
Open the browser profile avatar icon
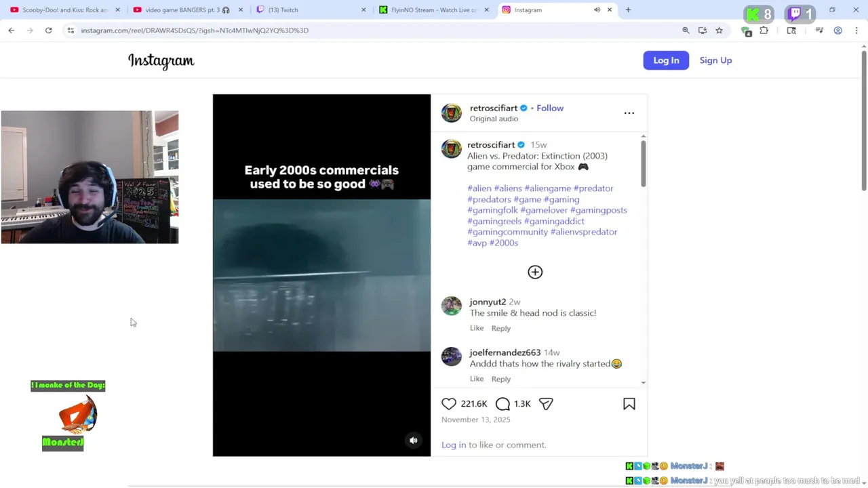(x=838, y=30)
